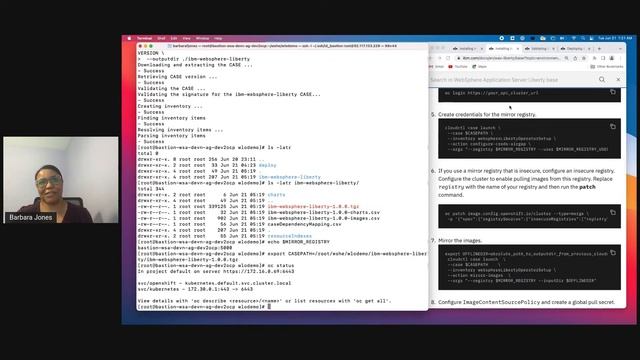Screen dimensions: 640x360
Task: Copy the mirror-images code block
Action: click(613, 253)
